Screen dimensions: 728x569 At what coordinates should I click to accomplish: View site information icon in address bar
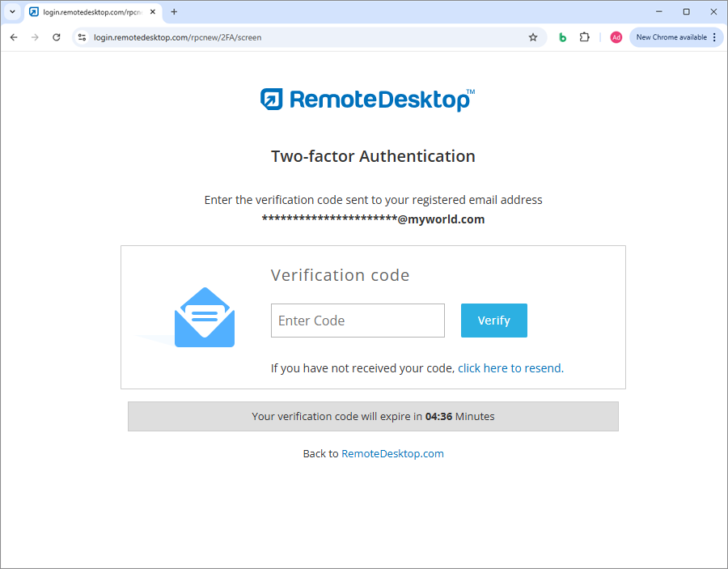click(x=82, y=37)
